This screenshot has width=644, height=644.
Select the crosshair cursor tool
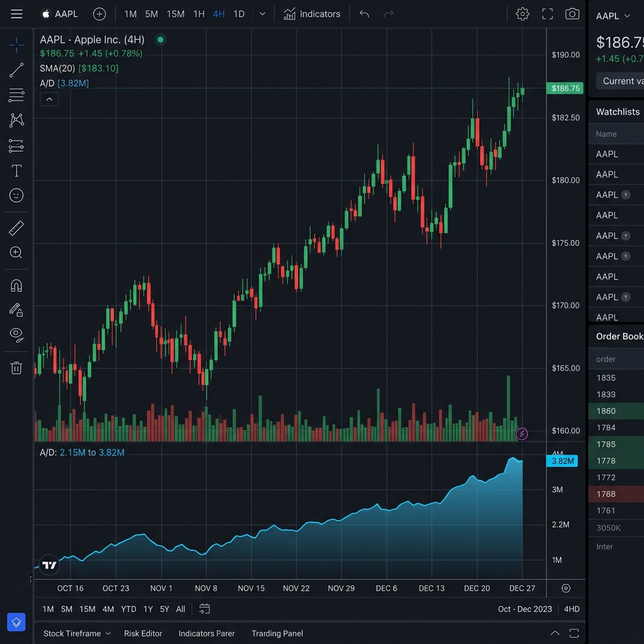pyautogui.click(x=16, y=45)
